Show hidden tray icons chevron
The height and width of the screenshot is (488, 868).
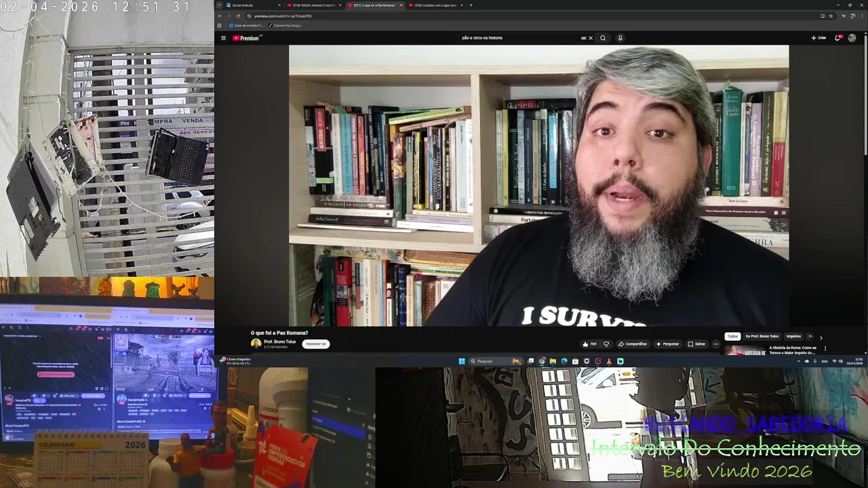click(799, 361)
